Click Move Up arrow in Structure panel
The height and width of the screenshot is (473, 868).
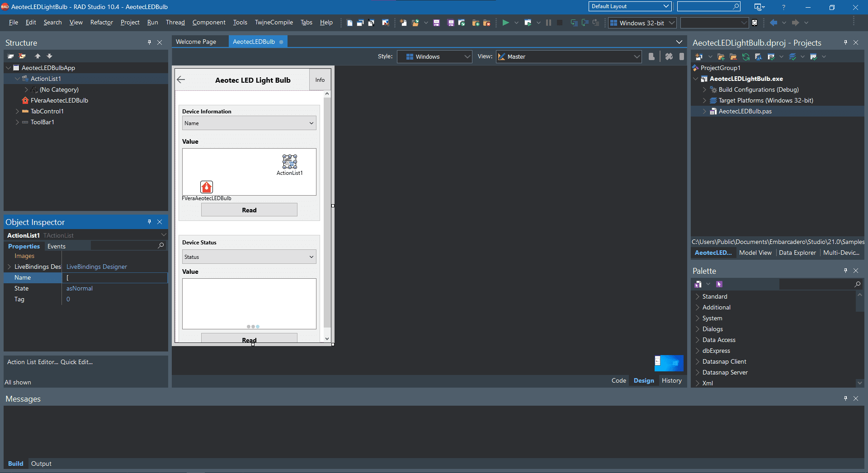click(38, 56)
